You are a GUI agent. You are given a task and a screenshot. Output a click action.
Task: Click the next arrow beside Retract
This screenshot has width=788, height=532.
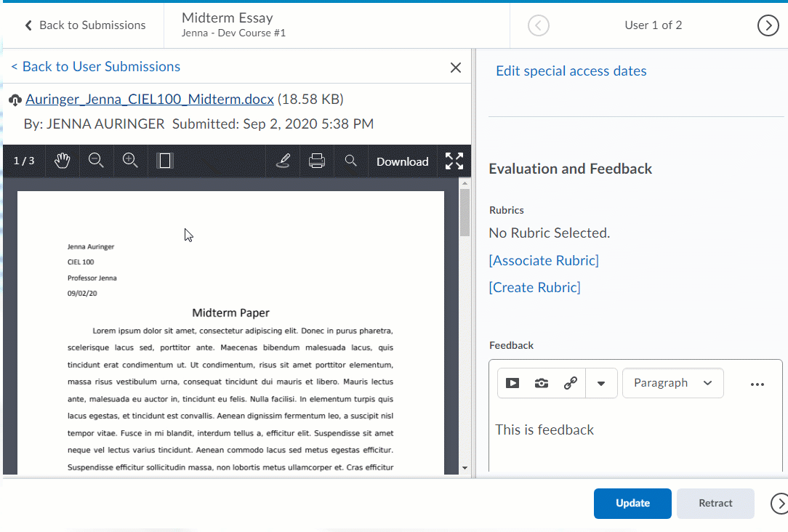[780, 504]
